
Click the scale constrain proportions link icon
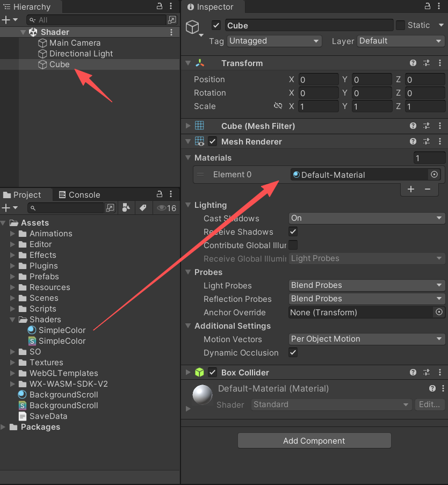[x=278, y=106]
